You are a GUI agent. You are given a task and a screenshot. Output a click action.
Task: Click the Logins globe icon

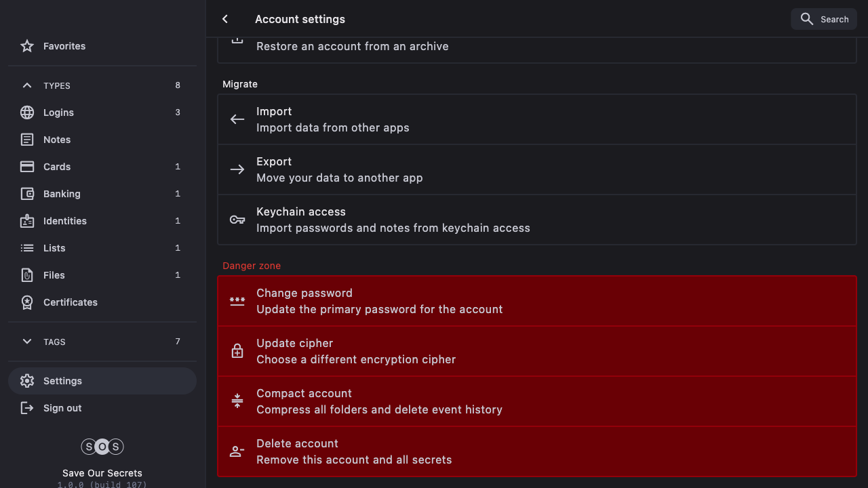(x=27, y=113)
